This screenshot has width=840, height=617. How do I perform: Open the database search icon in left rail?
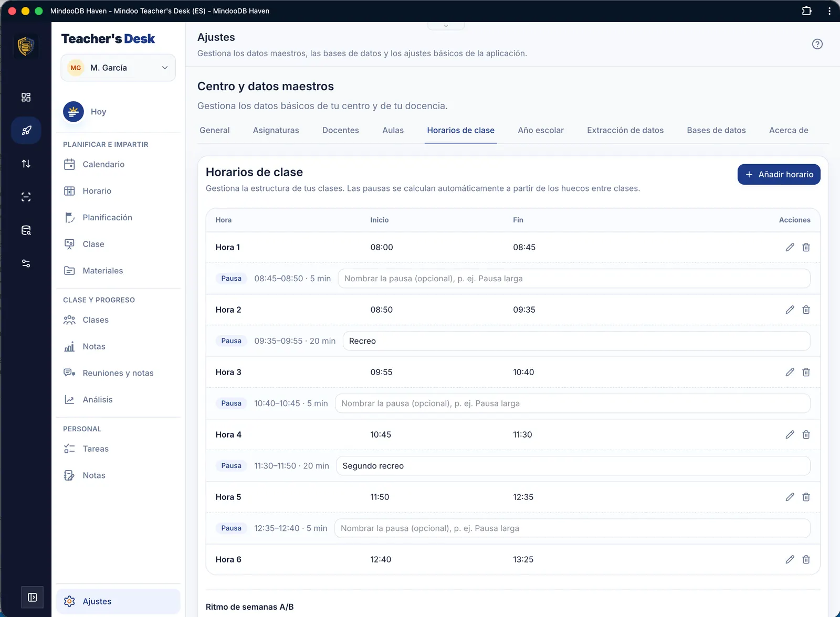26,230
